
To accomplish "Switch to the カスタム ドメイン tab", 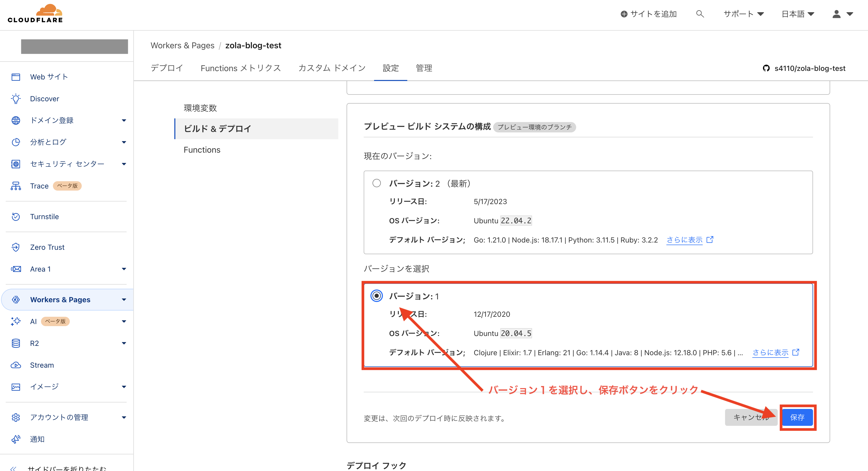I will [332, 68].
